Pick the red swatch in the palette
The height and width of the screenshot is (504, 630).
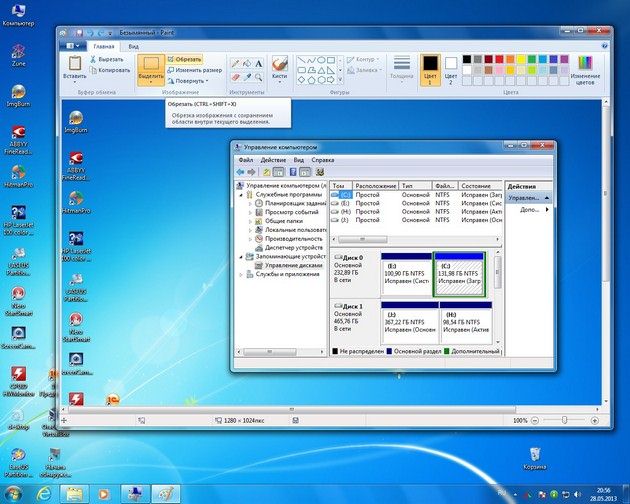point(499,59)
